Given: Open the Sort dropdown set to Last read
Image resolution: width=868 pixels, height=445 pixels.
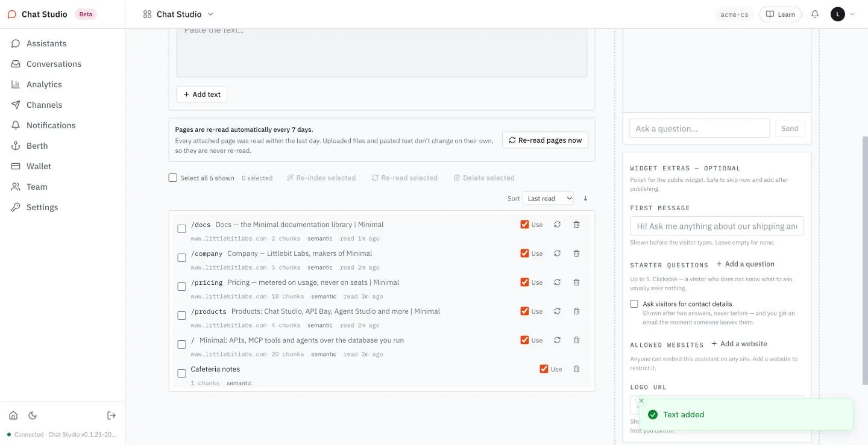Looking at the screenshot, I should point(549,198).
